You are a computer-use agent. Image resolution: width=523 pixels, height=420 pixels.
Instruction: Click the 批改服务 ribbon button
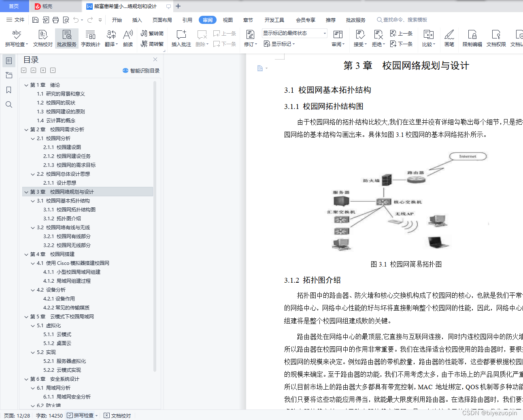tap(67, 38)
